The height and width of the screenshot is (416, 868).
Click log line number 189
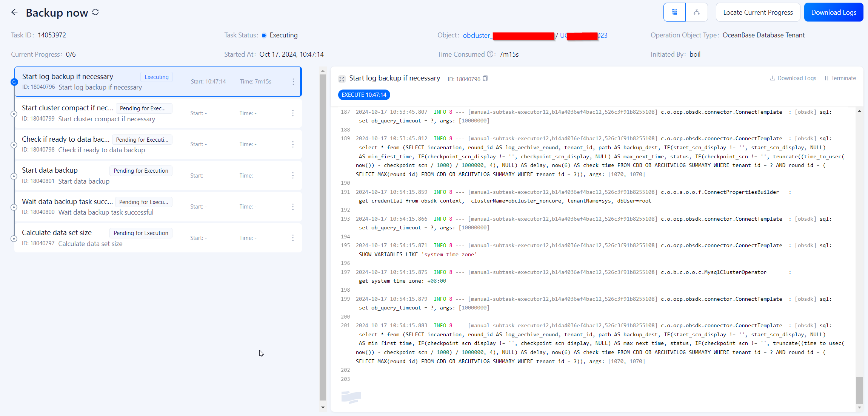pos(345,139)
